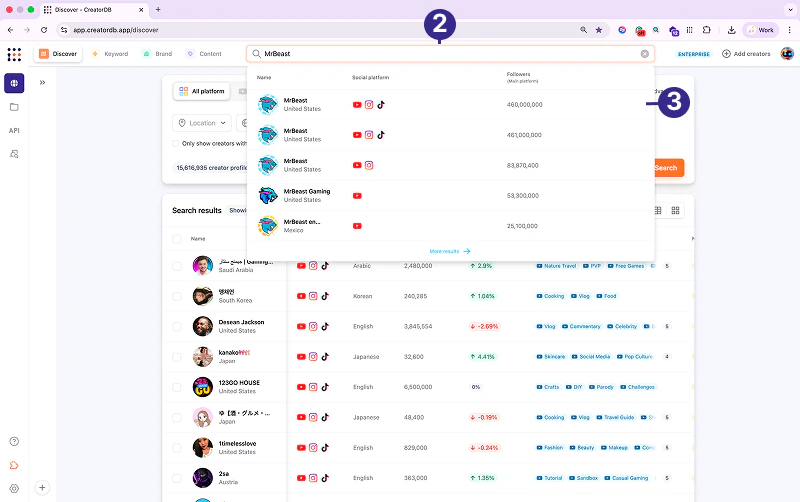This screenshot has width=800, height=502.
Task: Toggle select-all checkbox in table header
Action: click(x=177, y=239)
